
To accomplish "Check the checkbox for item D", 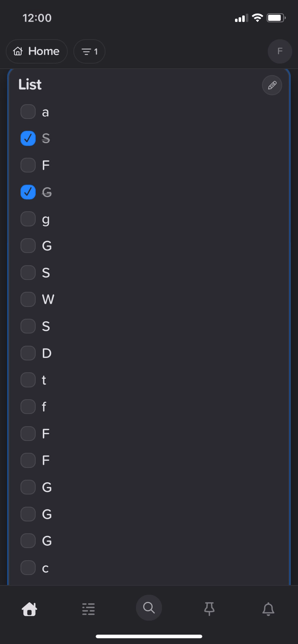I will [x=28, y=353].
